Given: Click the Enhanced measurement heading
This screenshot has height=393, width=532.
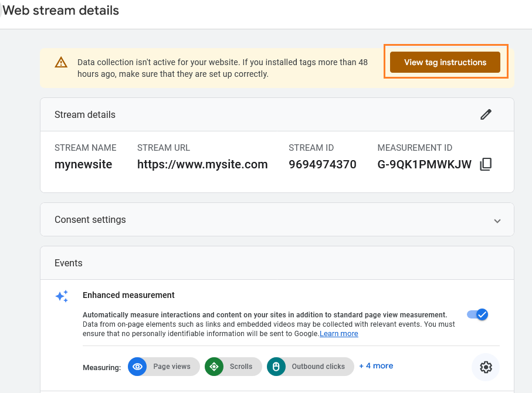Looking at the screenshot, I should click(x=128, y=295).
